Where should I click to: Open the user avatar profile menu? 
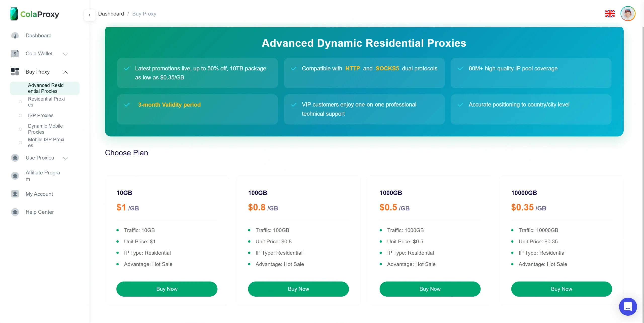(628, 14)
